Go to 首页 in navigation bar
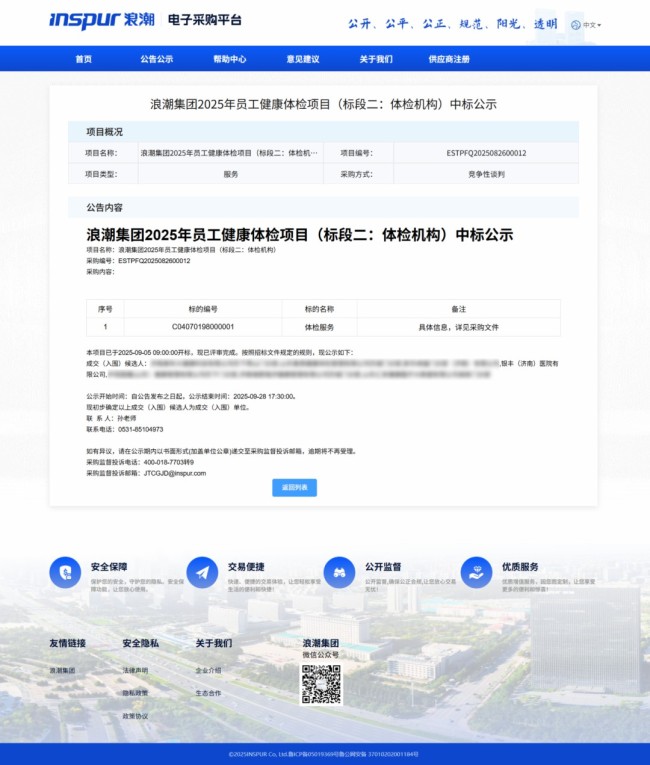This screenshot has height=765, width=650. (83, 59)
